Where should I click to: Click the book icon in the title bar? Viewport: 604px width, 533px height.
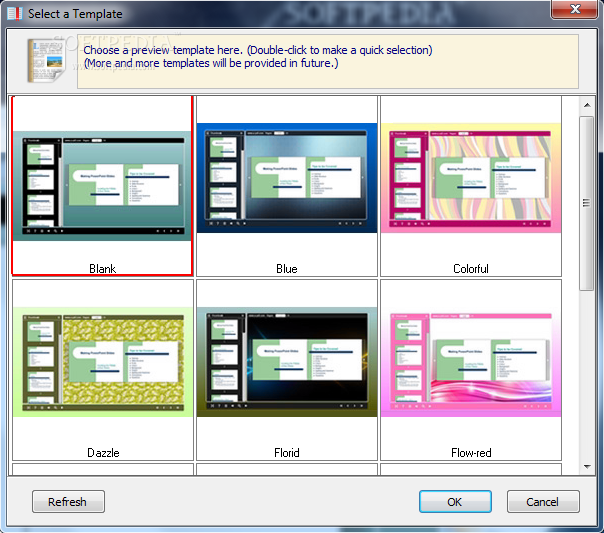pyautogui.click(x=15, y=13)
